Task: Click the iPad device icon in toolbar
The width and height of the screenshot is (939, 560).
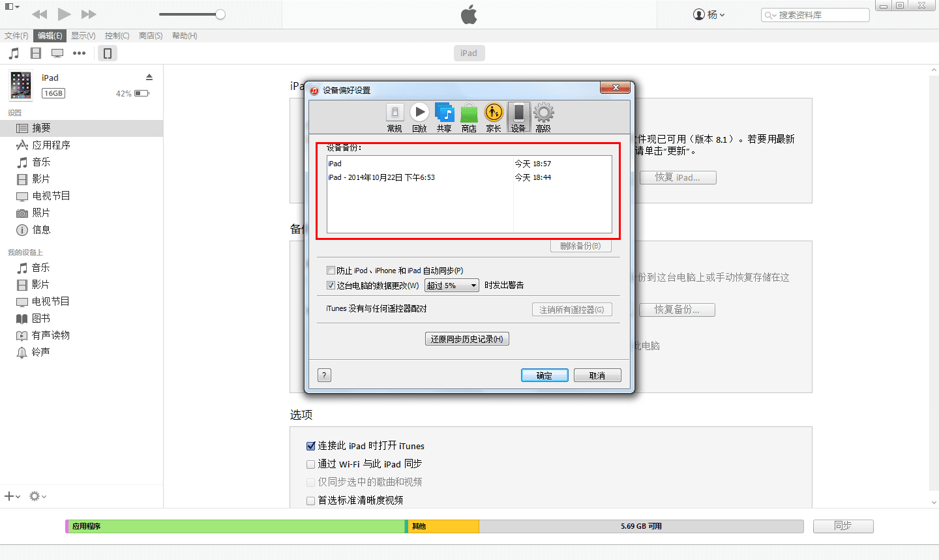Action: (x=108, y=53)
